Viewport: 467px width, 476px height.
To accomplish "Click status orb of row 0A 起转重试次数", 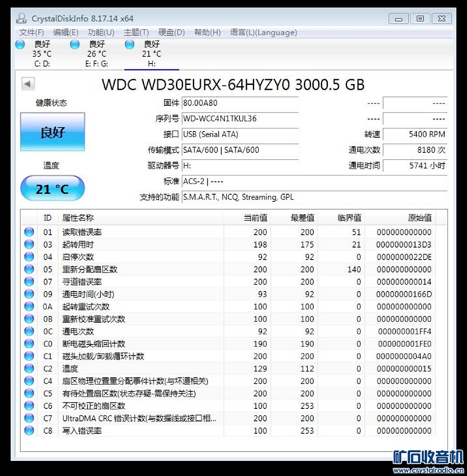I will [x=29, y=307].
